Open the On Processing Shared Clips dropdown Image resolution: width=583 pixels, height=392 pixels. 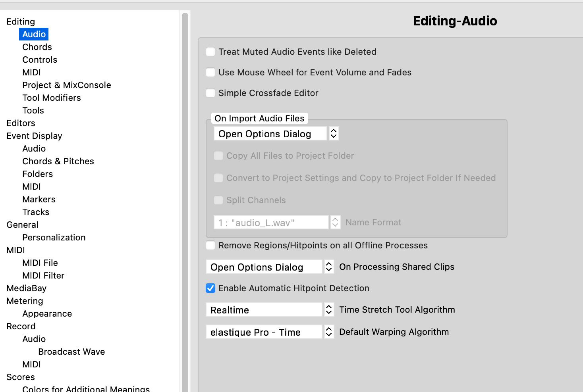point(270,267)
